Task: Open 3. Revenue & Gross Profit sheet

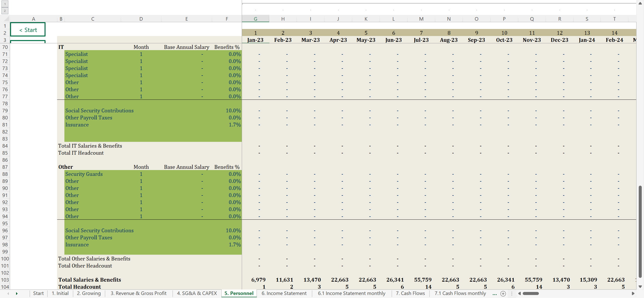Action: [138, 293]
